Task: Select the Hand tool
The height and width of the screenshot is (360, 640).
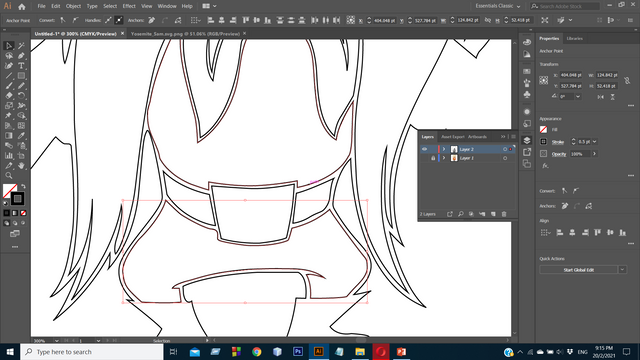Action: 21,165
